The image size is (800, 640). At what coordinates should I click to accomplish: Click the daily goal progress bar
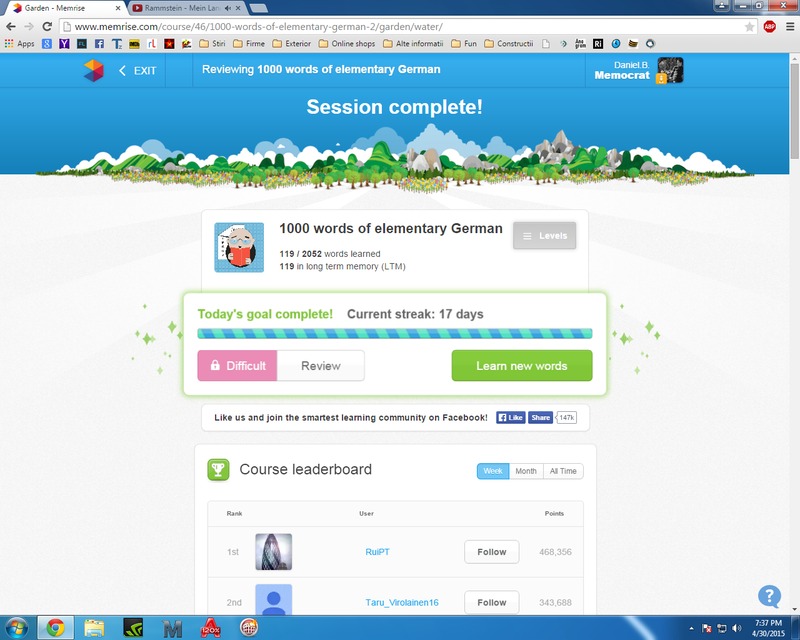(x=395, y=334)
